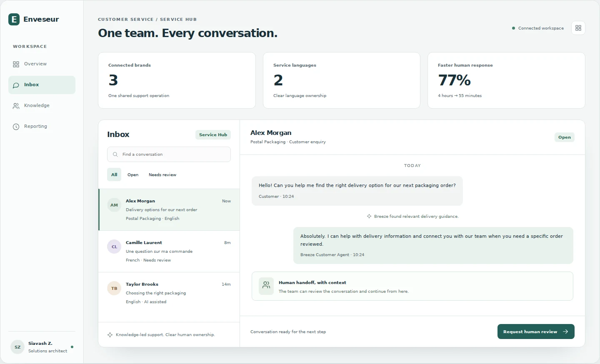Select the Alex Morgan conversation row
Screen dimensions: 600x364
coord(169,210)
